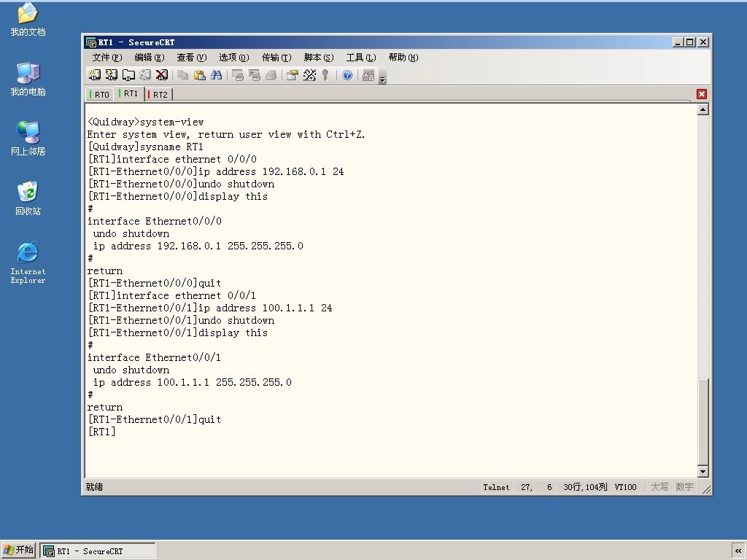The width and height of the screenshot is (747, 560).
Task: Click 'ip address 192.168.0.1 24' command line
Action: tap(216, 172)
